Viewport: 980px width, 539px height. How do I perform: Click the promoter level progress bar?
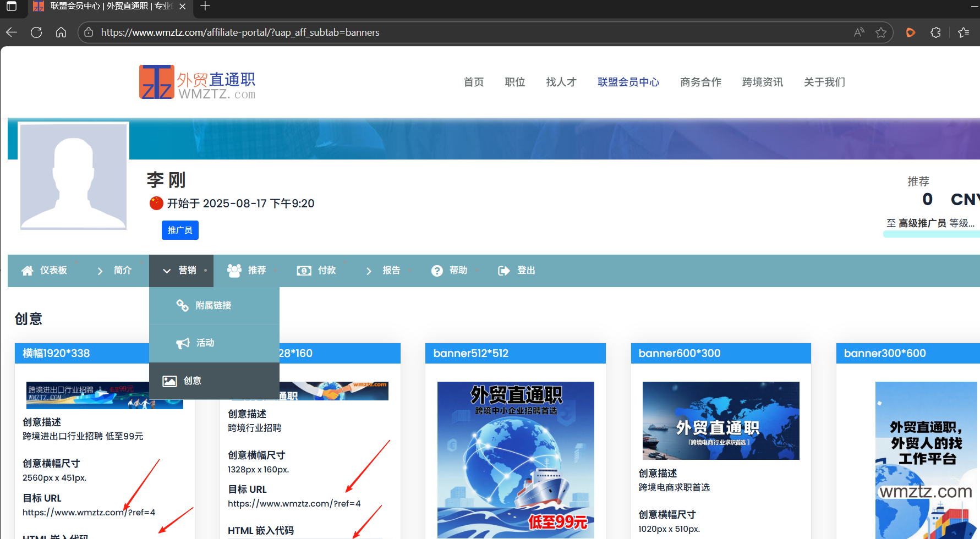[x=931, y=234]
